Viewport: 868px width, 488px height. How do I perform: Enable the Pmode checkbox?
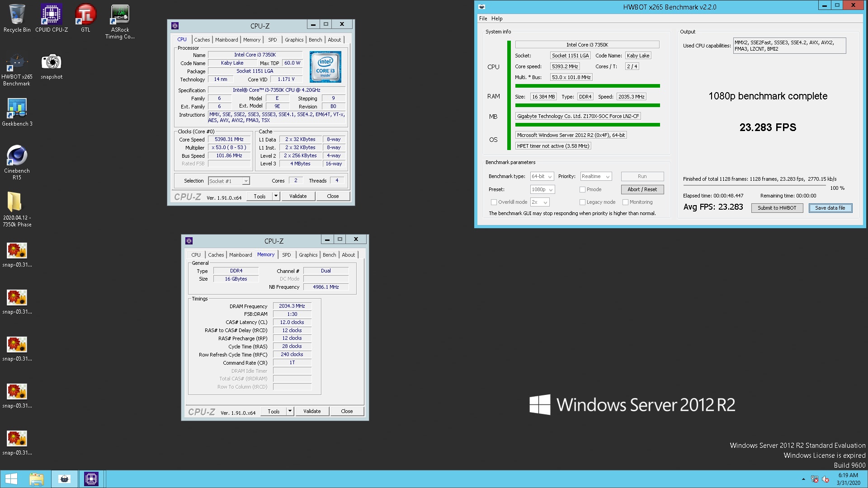[x=583, y=189]
